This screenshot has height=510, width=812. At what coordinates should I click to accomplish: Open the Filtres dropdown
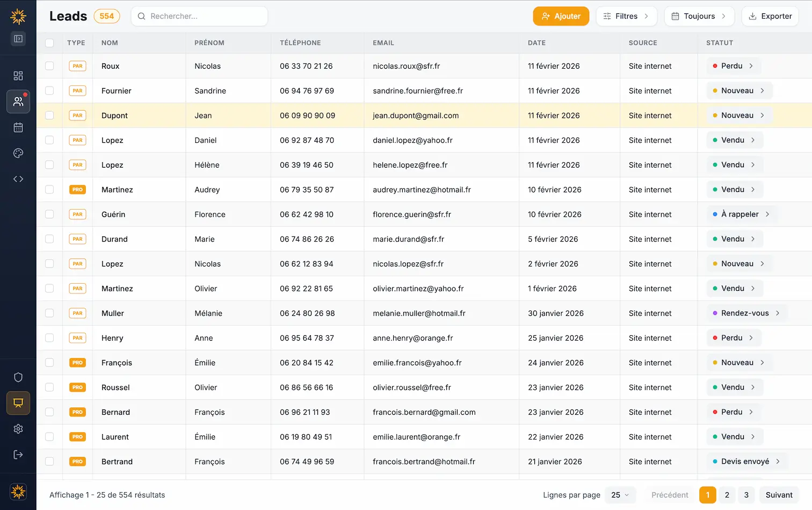pyautogui.click(x=626, y=16)
